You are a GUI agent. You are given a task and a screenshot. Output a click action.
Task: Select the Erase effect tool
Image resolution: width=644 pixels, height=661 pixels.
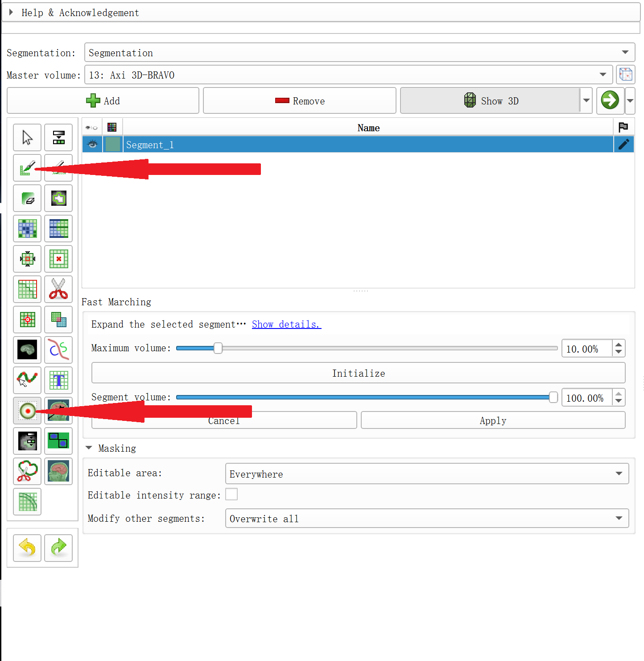[27, 198]
